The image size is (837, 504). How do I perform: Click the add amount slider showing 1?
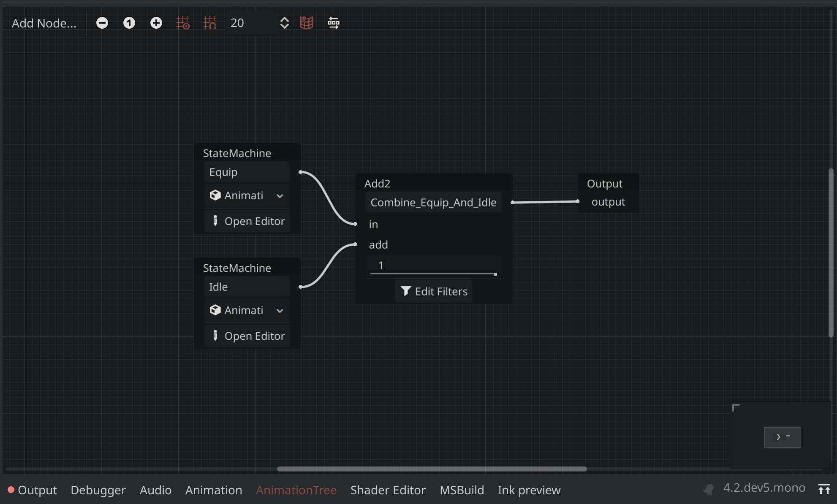433,266
